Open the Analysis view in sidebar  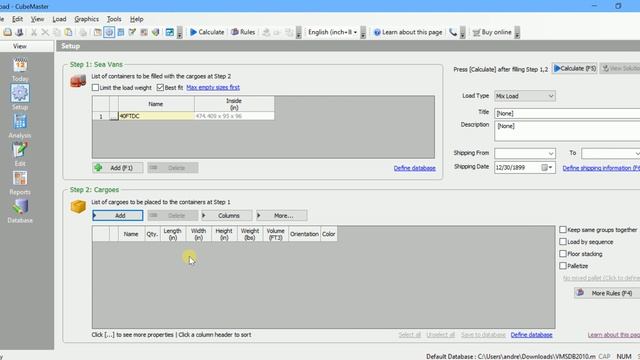pyautogui.click(x=20, y=126)
